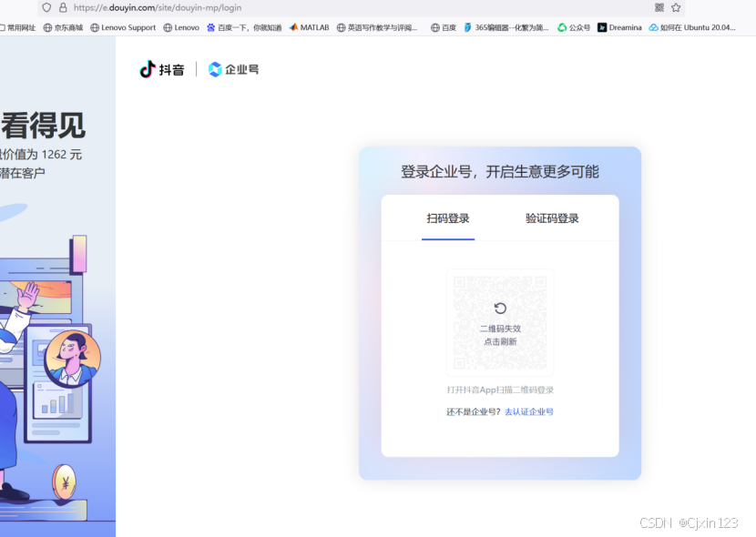Open site security info via the padlock icon
The image size is (756, 537).
click(63, 7)
